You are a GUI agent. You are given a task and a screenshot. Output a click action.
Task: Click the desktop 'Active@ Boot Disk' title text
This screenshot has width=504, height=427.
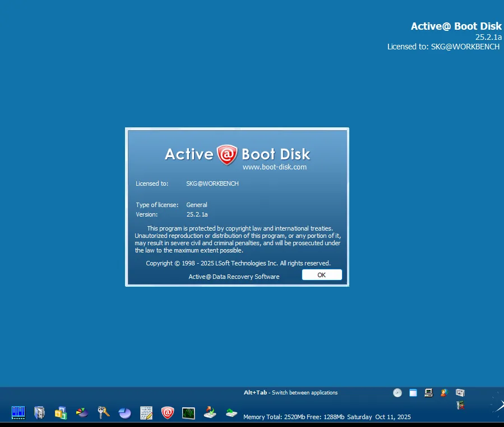[456, 26]
